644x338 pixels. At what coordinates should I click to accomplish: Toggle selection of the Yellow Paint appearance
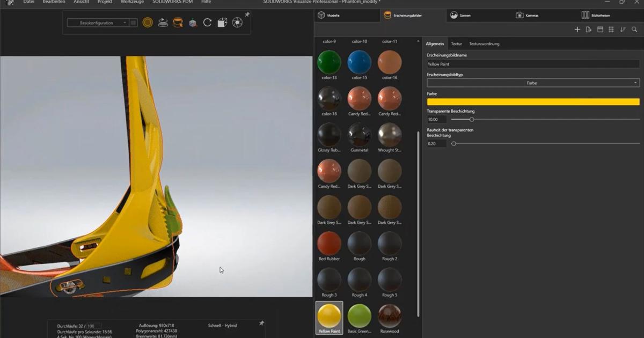(328, 314)
